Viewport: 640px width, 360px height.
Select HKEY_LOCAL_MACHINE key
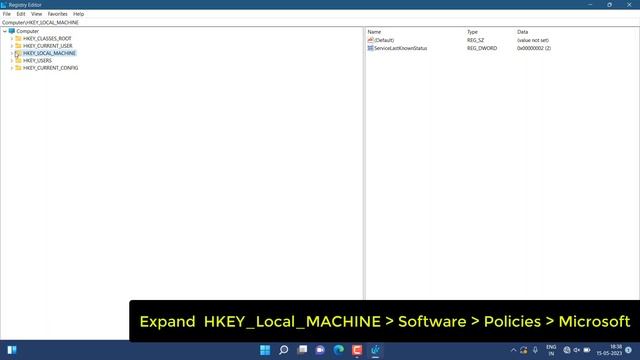pos(49,53)
